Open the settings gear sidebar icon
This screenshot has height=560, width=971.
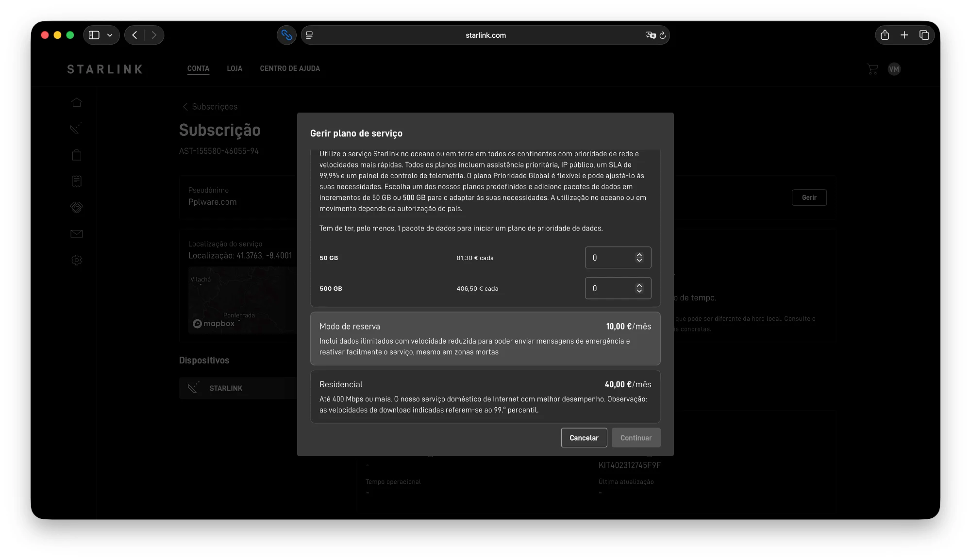pos(77,260)
